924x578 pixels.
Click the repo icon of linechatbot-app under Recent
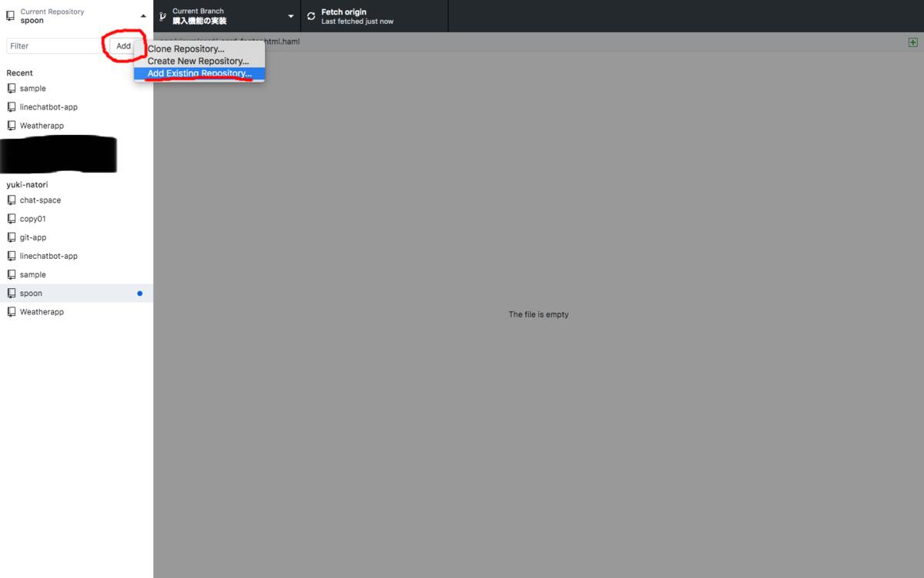pos(12,107)
